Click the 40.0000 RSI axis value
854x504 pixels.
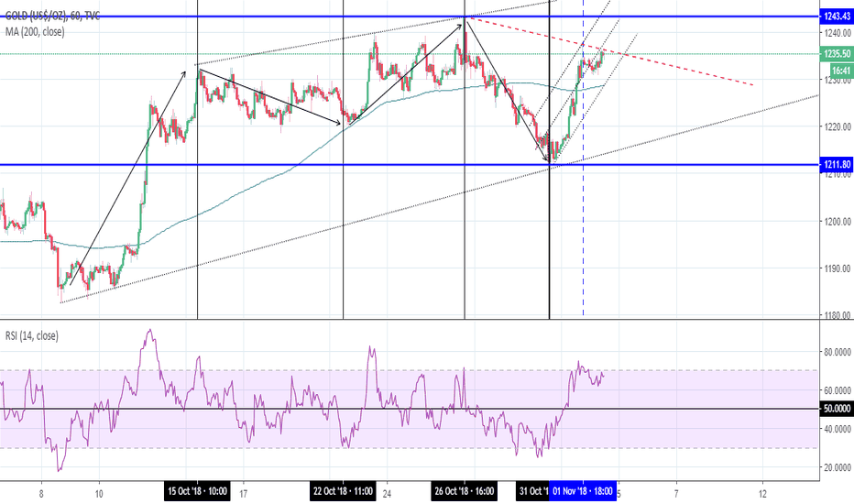837,429
